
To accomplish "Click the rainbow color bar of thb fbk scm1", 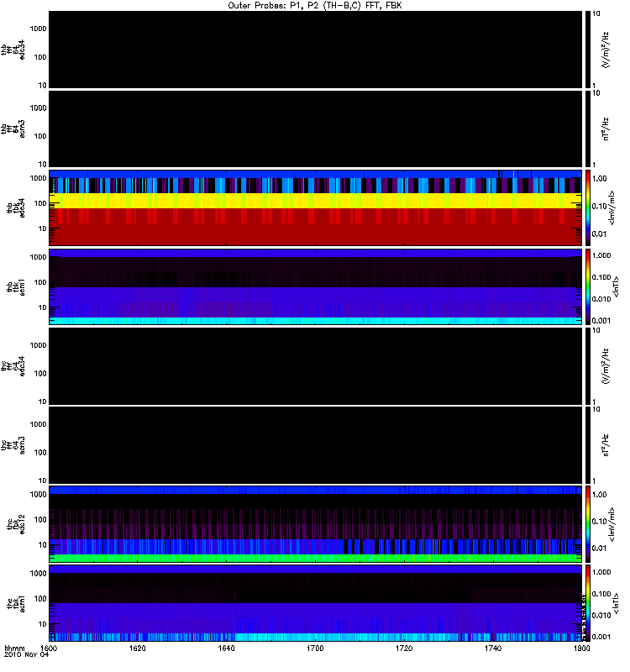I will tap(587, 286).
